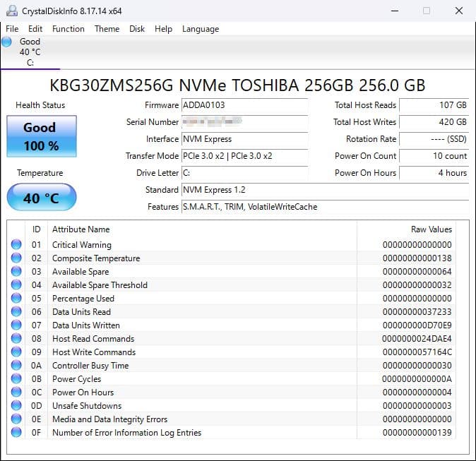Click the Health Status label
The width and height of the screenshot is (476, 461).
(40, 105)
